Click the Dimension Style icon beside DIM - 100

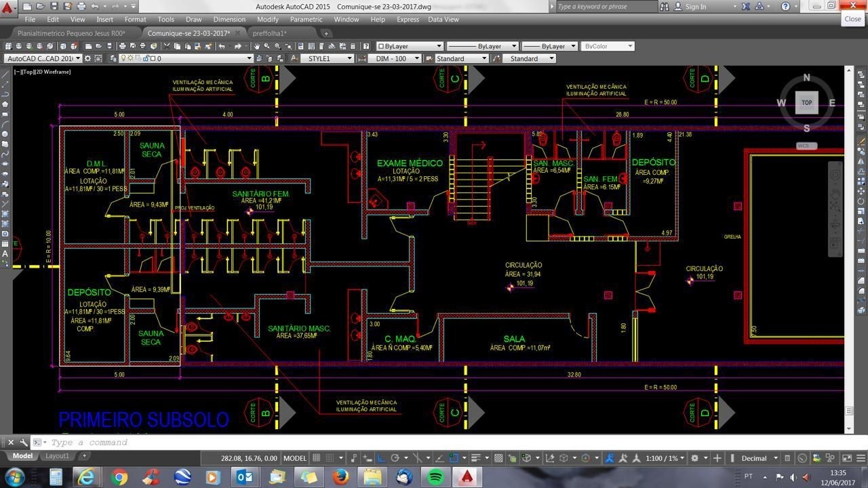(361, 58)
